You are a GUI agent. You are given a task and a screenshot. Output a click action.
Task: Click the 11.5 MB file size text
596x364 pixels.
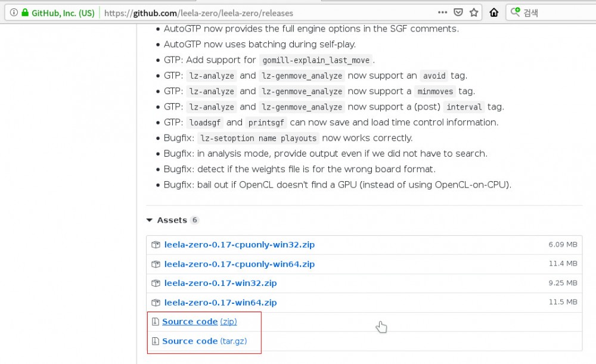tap(563, 302)
